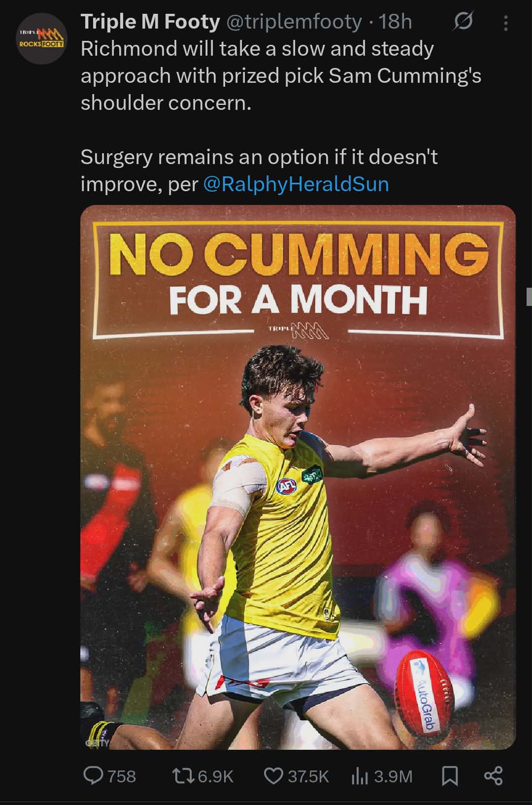The width and height of the screenshot is (532, 805).
Task: Click the tweet text about Richmond
Action: 281,76
